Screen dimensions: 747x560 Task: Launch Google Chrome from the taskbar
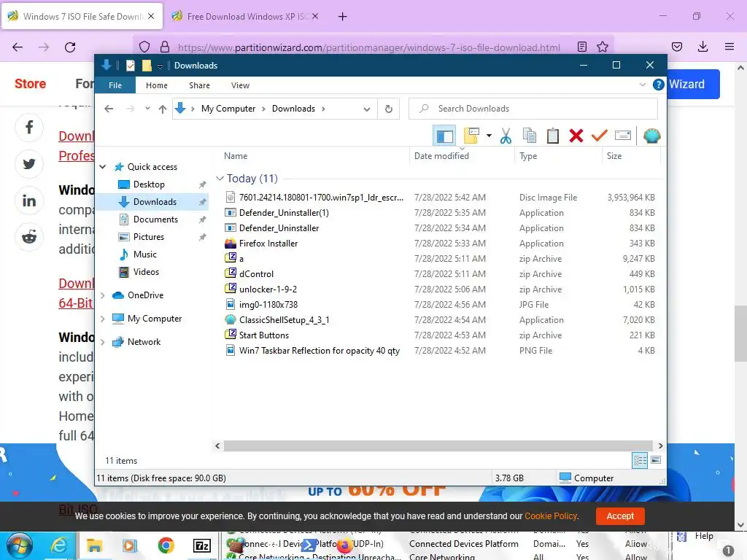166,545
